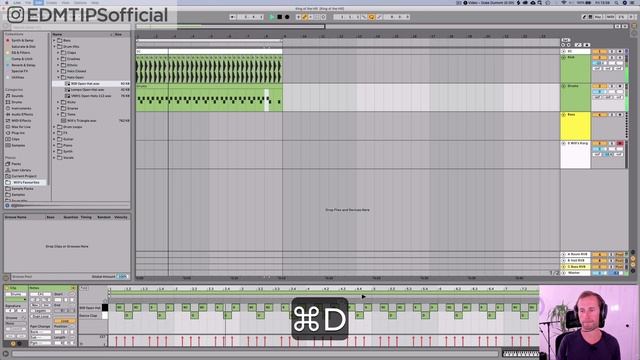The image size is (640, 360).
Task: Click the Reverb & Delay blue collection dot
Action: pos(7,65)
